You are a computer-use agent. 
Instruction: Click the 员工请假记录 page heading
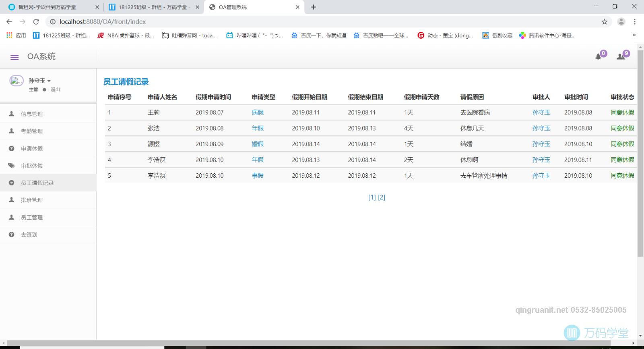(x=126, y=82)
